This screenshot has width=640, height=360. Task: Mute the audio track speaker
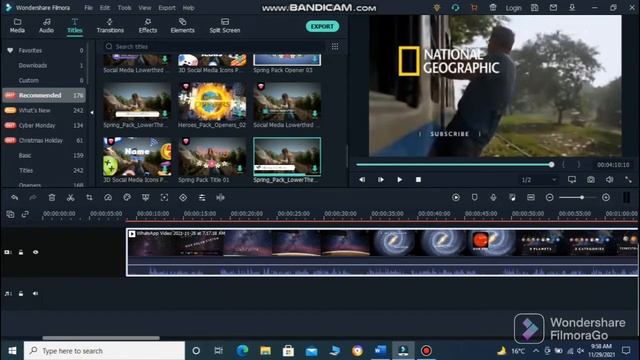point(36,293)
